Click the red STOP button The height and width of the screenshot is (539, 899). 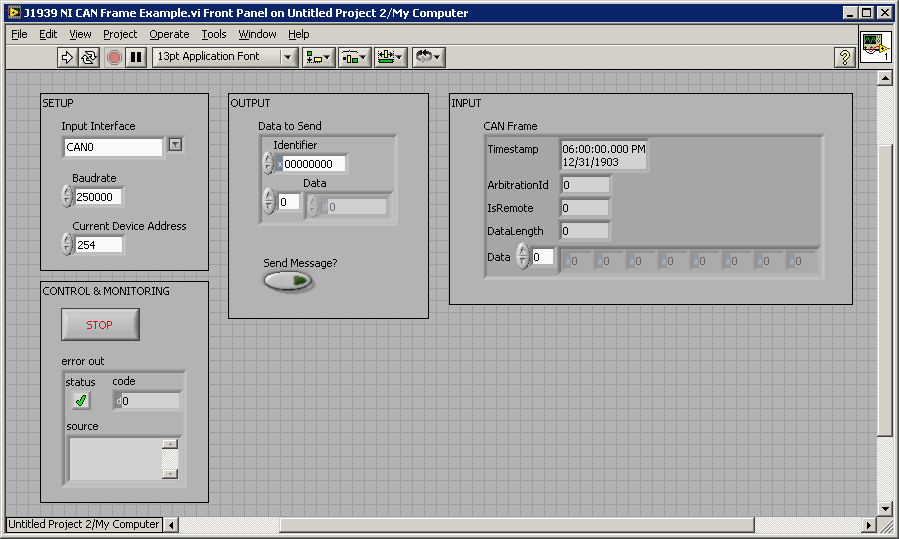[x=100, y=325]
